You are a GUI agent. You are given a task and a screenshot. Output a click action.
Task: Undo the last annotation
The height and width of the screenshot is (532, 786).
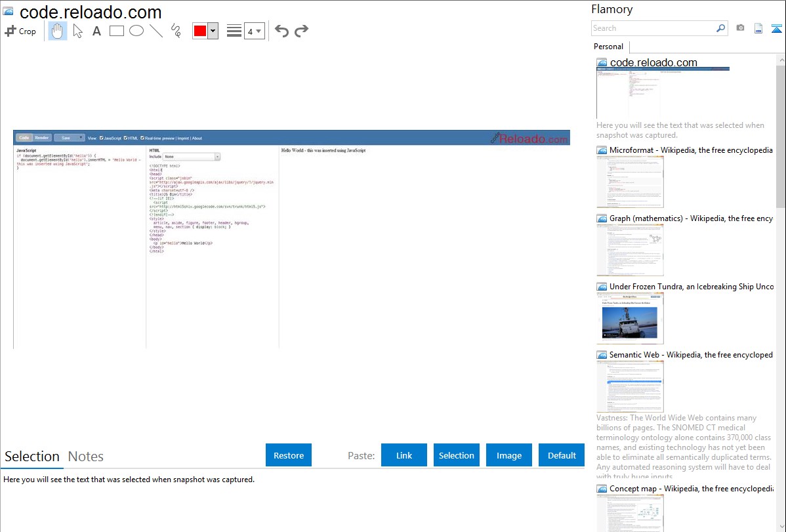click(281, 31)
